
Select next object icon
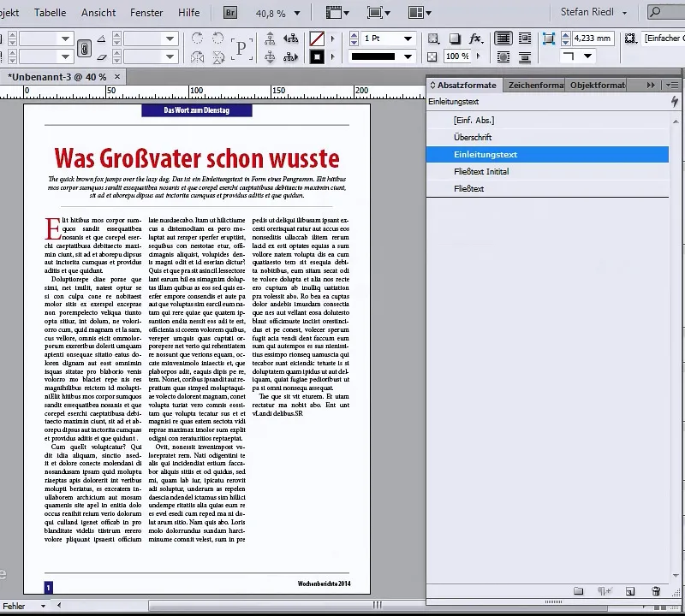pyautogui.click(x=290, y=56)
